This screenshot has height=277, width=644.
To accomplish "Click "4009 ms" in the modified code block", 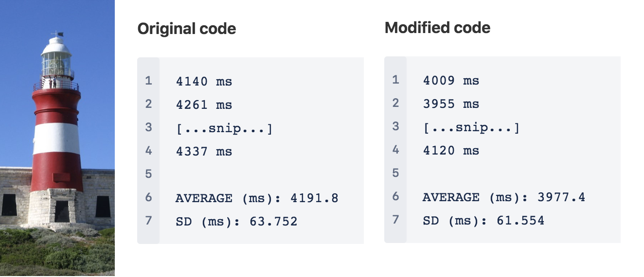I will 451,81.
